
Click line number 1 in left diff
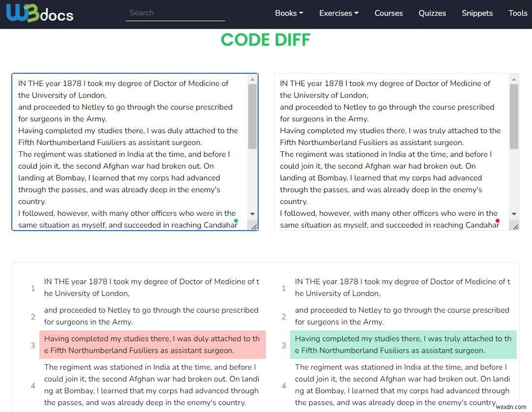pyautogui.click(x=33, y=289)
